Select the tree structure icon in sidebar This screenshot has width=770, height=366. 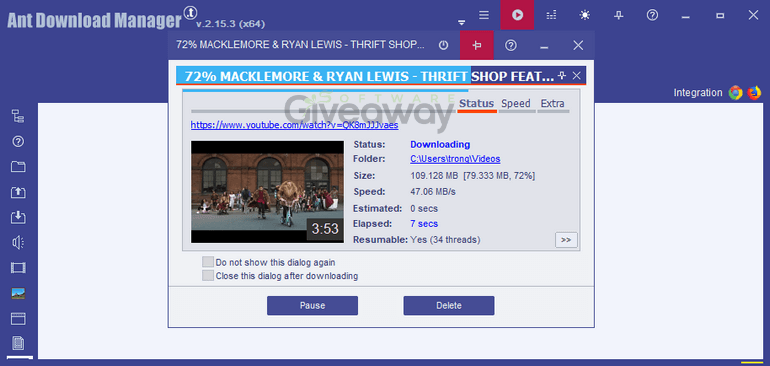(18, 116)
